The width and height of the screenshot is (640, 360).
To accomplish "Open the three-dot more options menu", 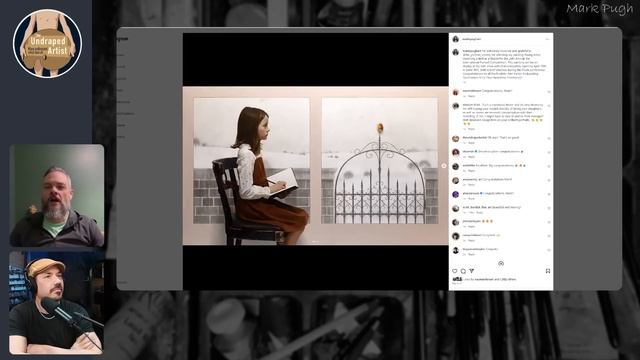I will click(x=547, y=39).
